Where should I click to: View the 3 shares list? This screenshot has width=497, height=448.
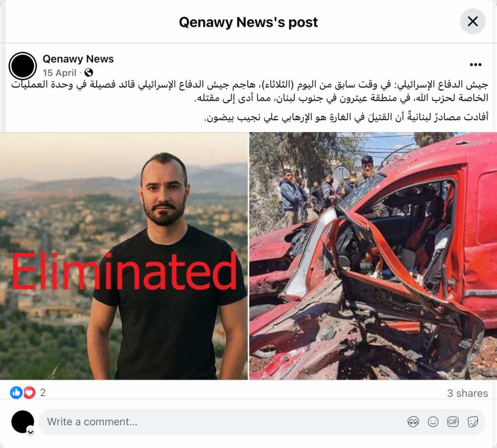[x=467, y=393]
